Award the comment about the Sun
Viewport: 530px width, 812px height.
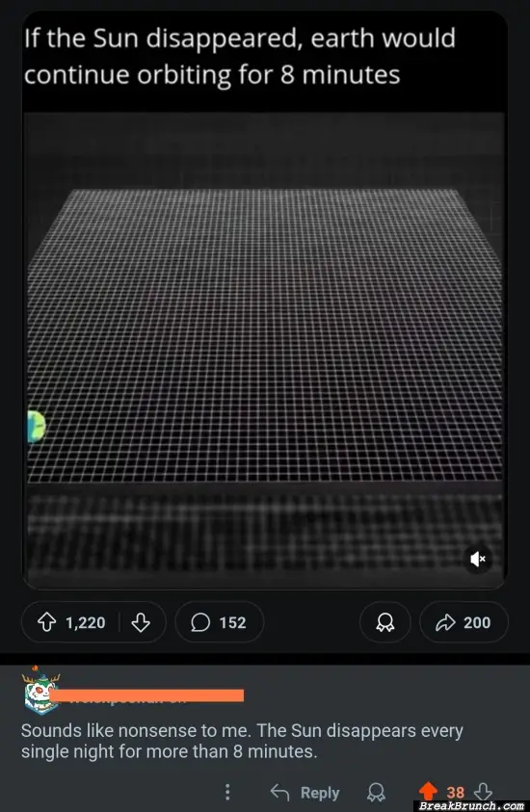point(376,792)
